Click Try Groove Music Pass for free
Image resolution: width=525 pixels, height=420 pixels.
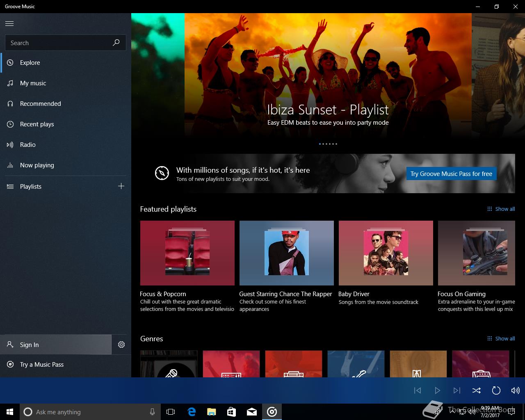[x=451, y=173]
